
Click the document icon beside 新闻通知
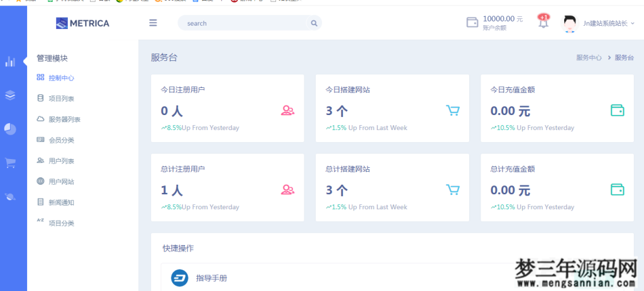coord(40,202)
